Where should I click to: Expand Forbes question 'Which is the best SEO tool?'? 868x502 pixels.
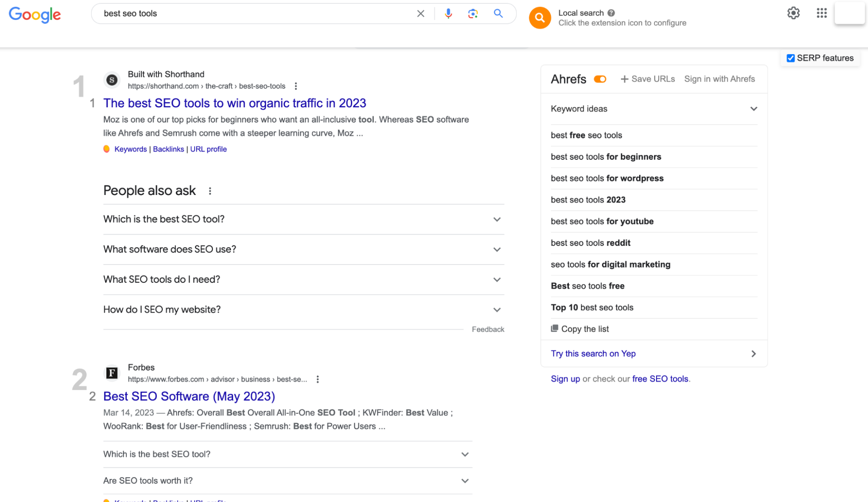287,454
